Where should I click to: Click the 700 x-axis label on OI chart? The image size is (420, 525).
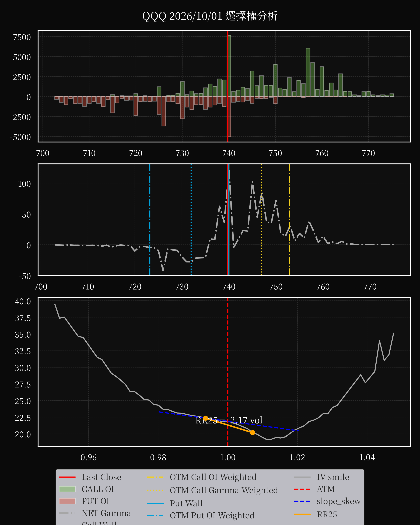coord(43,153)
